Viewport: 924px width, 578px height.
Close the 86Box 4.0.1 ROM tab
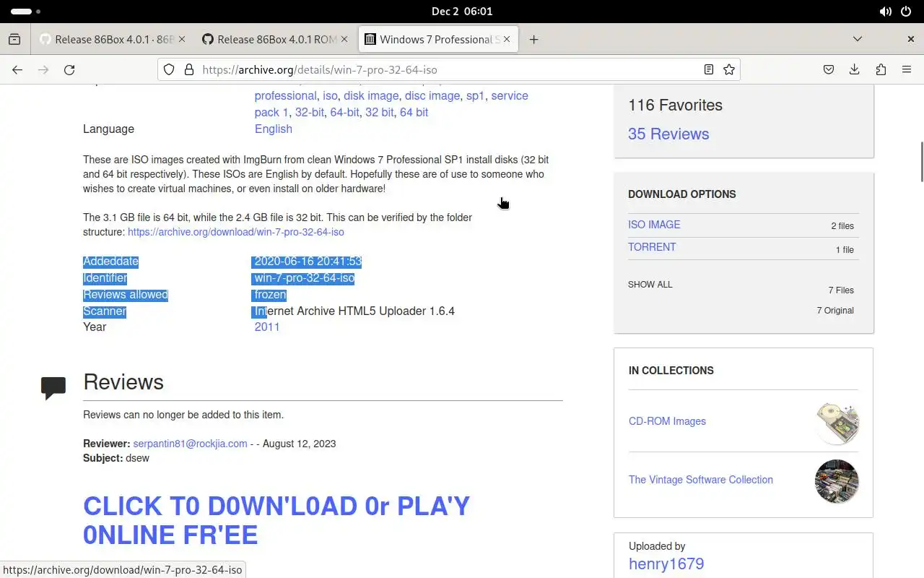[x=344, y=39]
